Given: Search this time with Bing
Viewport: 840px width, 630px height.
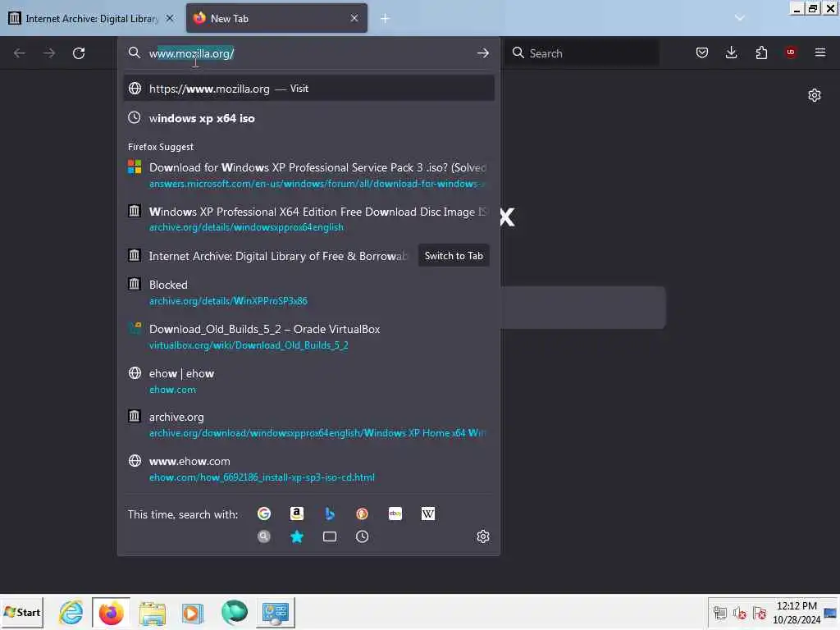Looking at the screenshot, I should pos(330,514).
